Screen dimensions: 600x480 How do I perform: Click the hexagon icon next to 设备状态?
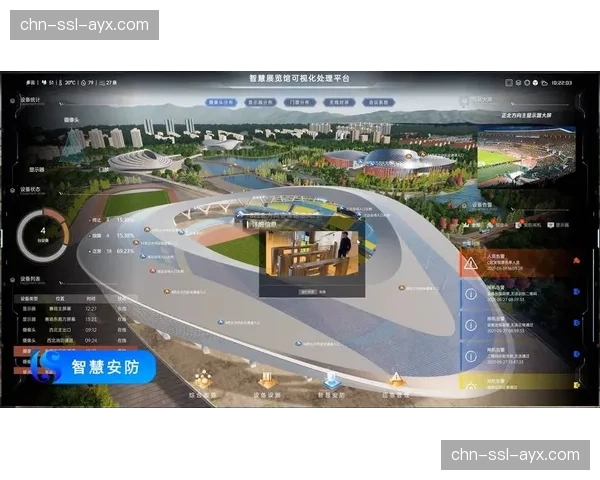pyautogui.click(x=12, y=190)
